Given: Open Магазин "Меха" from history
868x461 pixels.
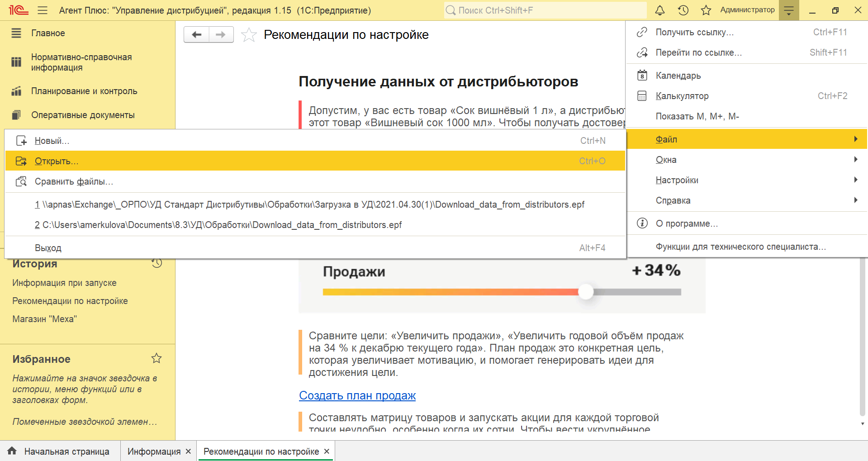Looking at the screenshot, I should click(44, 319).
